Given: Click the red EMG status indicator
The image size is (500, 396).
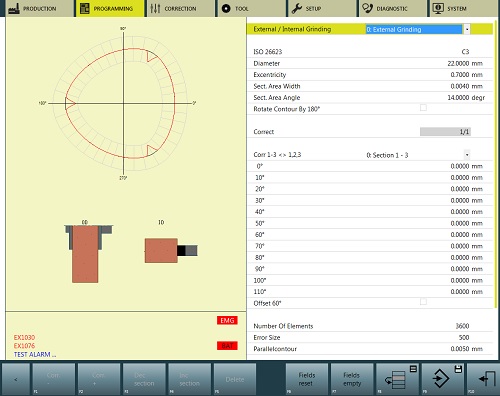Looking at the screenshot, I should 227,320.
